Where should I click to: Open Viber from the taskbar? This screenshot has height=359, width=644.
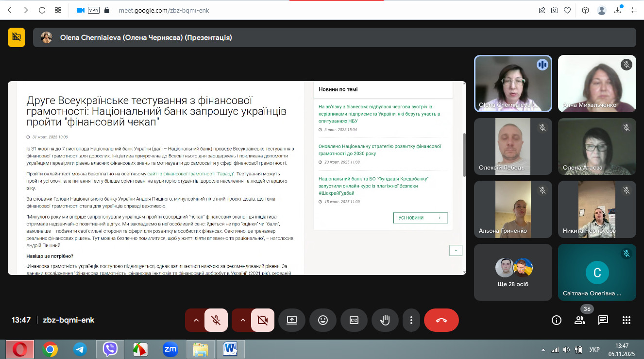(x=110, y=349)
